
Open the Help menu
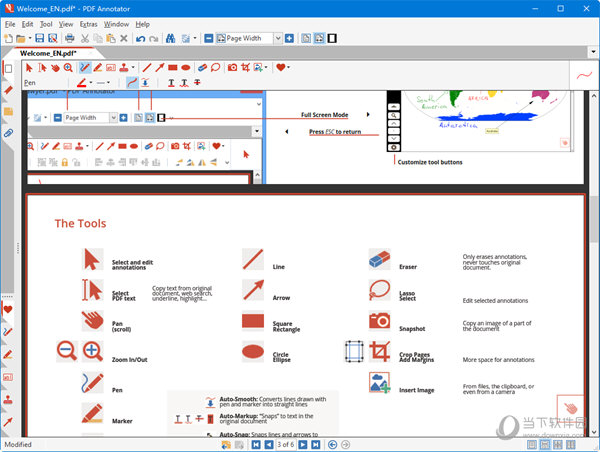point(142,24)
